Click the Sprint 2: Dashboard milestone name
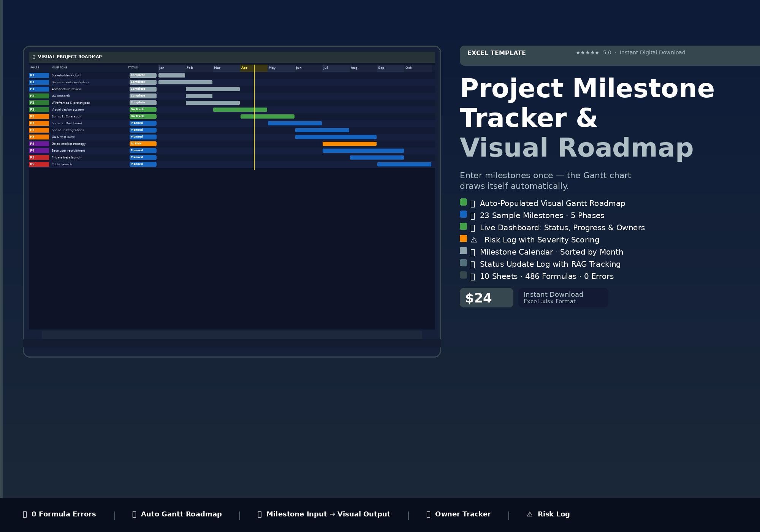760x532 pixels. (67, 123)
